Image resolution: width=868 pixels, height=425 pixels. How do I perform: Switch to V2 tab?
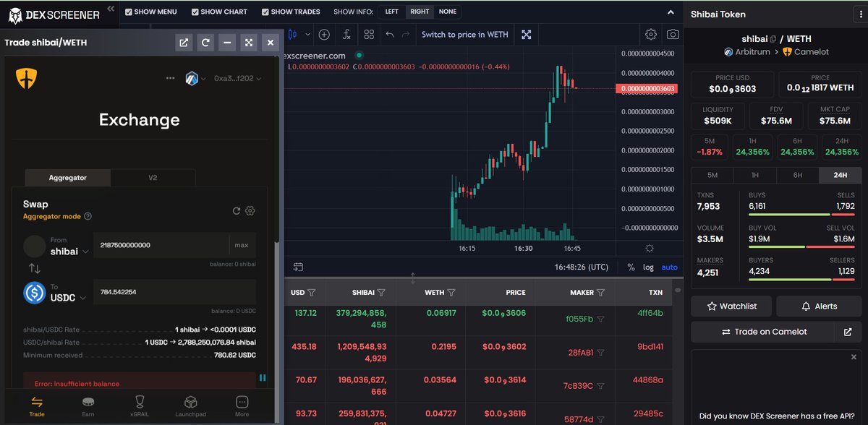[153, 177]
